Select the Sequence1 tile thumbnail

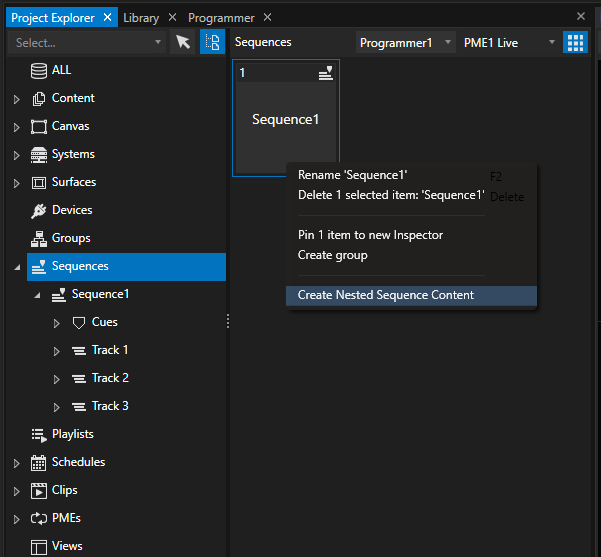coord(286,118)
